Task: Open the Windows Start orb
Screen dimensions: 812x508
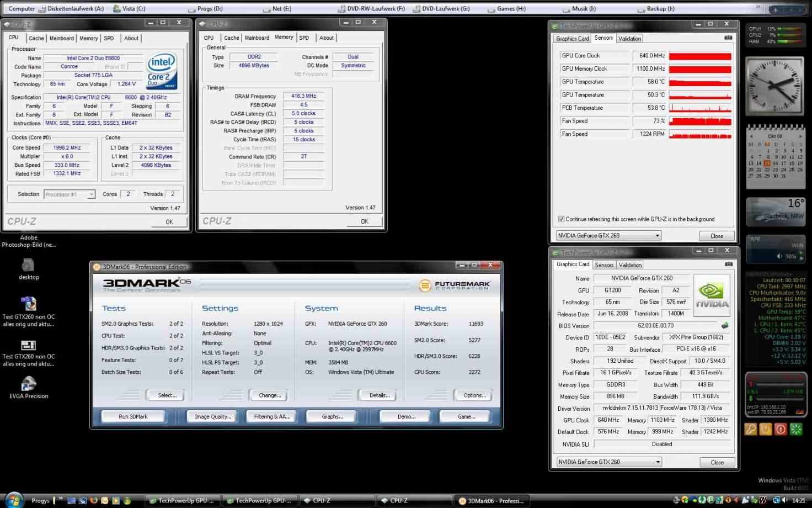Action: [x=14, y=500]
